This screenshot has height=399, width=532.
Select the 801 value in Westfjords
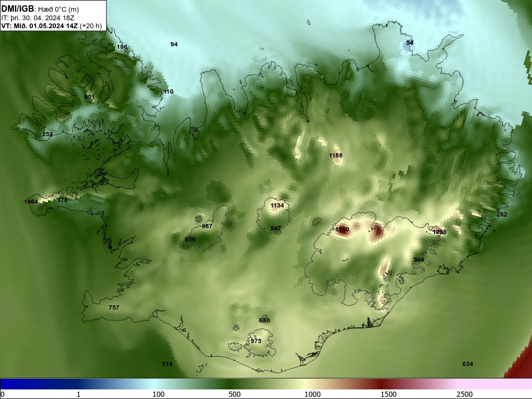click(x=89, y=97)
